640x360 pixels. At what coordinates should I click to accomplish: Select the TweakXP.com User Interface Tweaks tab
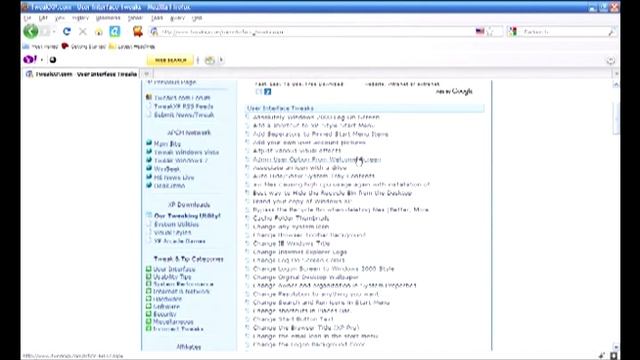(x=81, y=74)
